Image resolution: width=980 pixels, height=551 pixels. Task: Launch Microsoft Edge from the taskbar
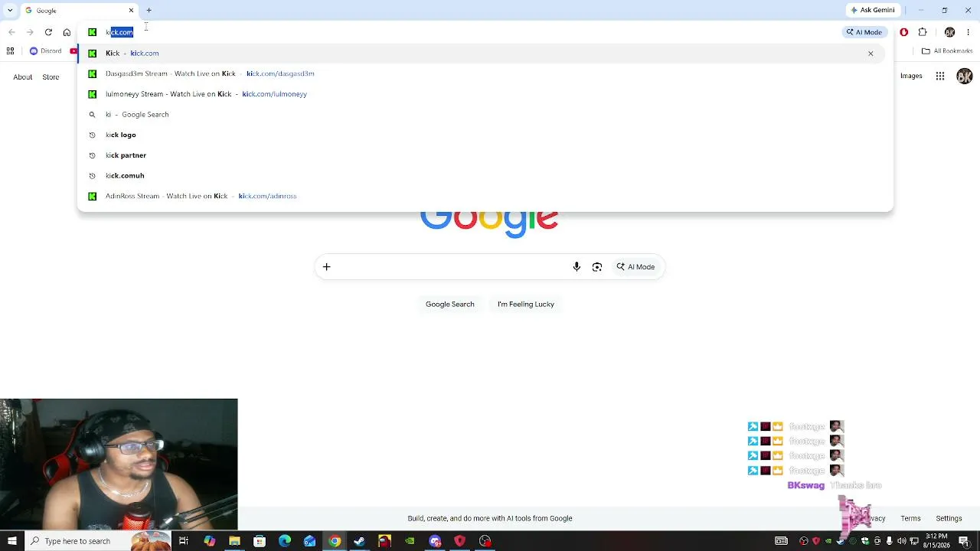[x=285, y=541]
